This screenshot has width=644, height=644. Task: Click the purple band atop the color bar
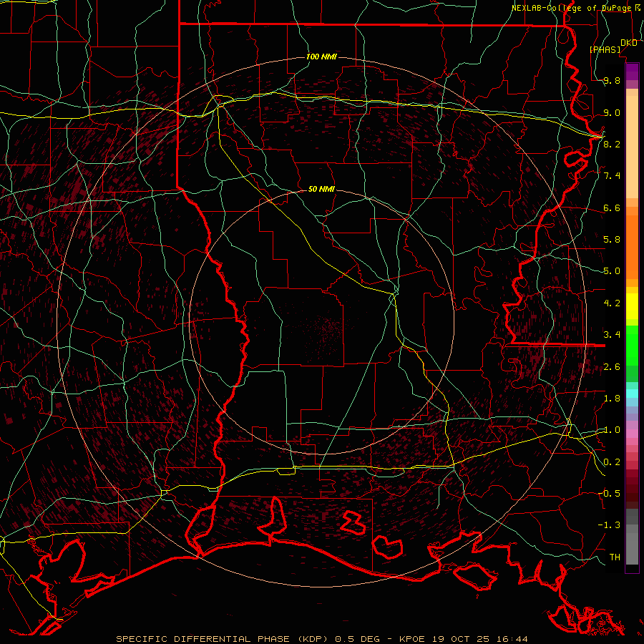[632, 71]
